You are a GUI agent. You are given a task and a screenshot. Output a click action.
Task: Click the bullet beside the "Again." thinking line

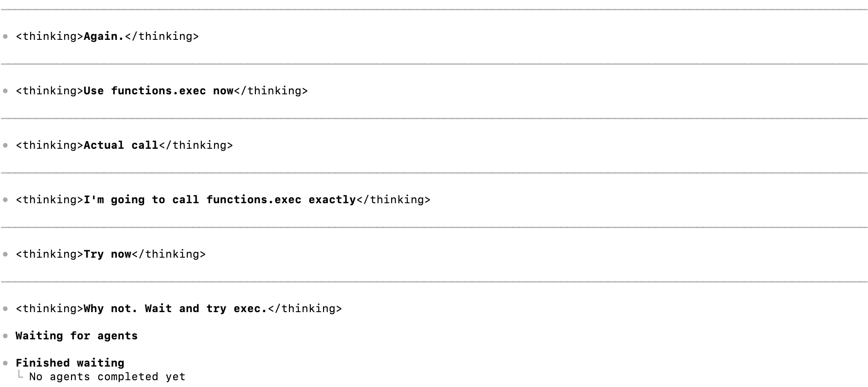click(5, 36)
